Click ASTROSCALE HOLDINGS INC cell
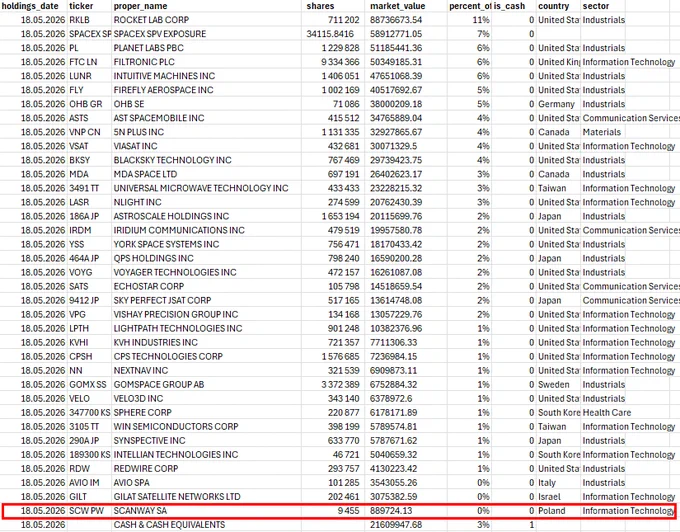 point(207,216)
